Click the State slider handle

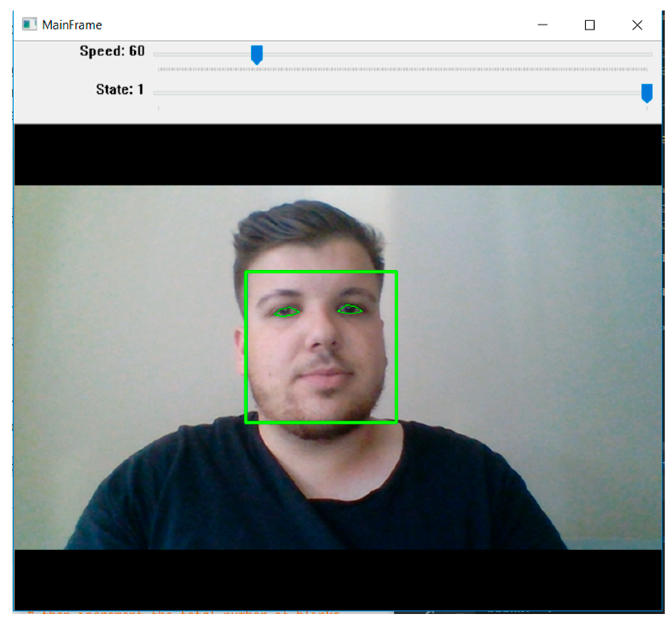tap(647, 93)
